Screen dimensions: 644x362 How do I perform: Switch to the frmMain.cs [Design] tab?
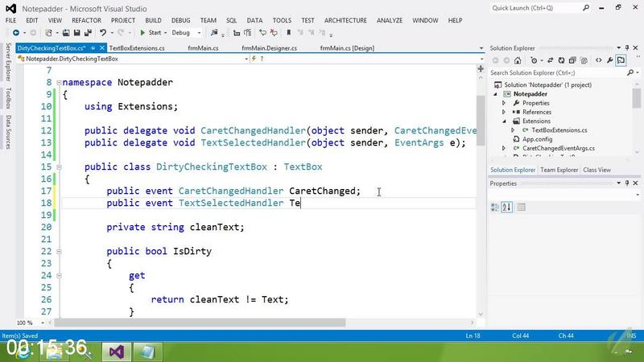point(347,48)
